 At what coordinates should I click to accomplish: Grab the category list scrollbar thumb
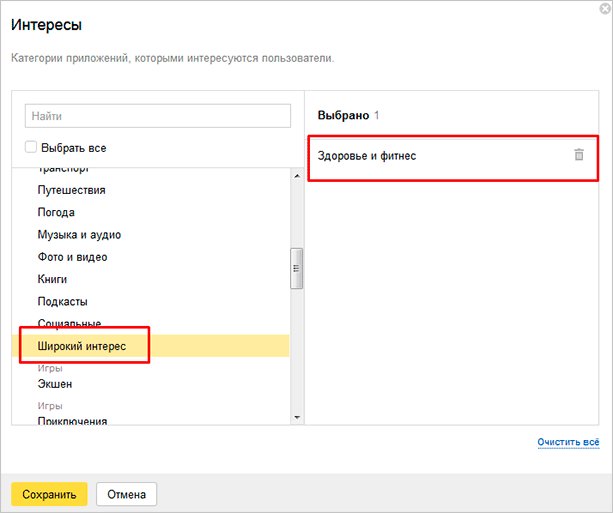click(296, 266)
